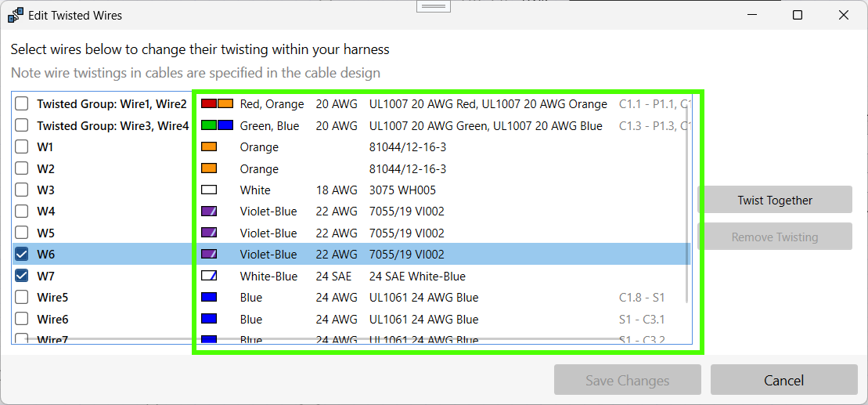Click '22 AWG' in the highlighted W6 row
The image size is (868, 405).
point(337,255)
